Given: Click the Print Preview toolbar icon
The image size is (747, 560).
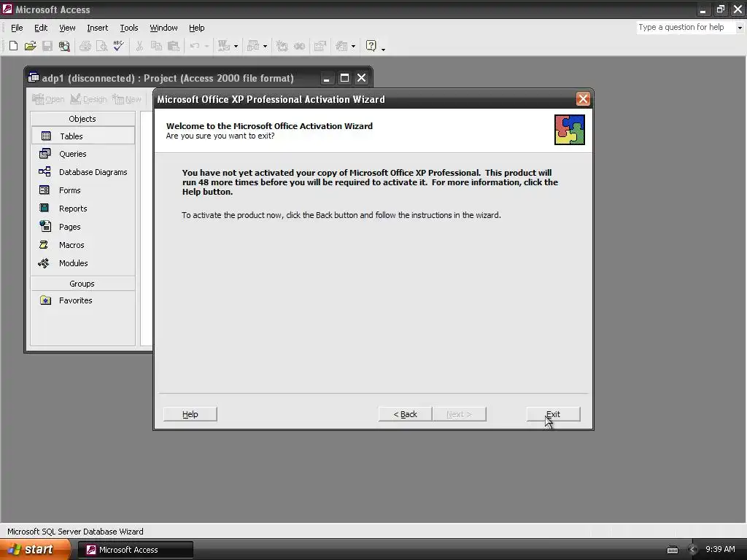Looking at the screenshot, I should (x=102, y=46).
